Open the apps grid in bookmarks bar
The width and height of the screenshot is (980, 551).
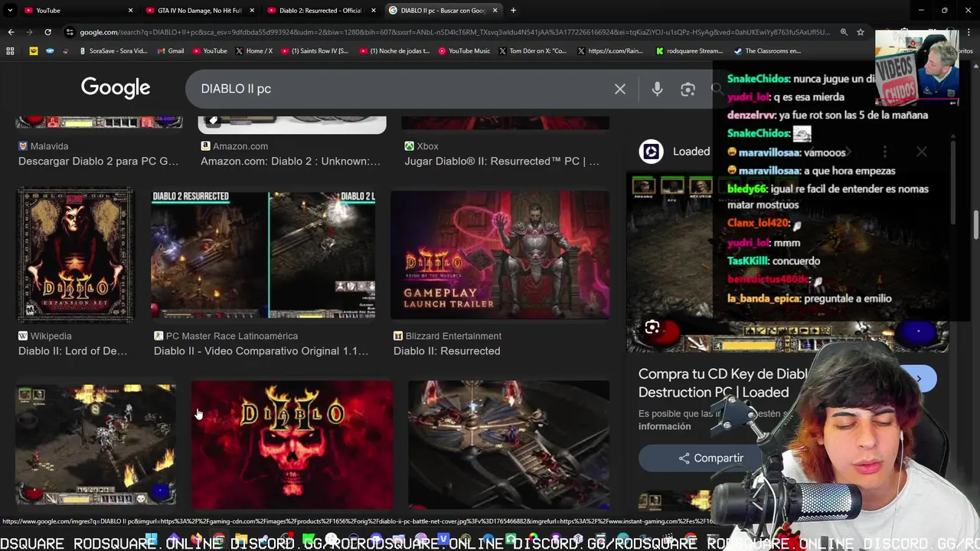point(10,51)
